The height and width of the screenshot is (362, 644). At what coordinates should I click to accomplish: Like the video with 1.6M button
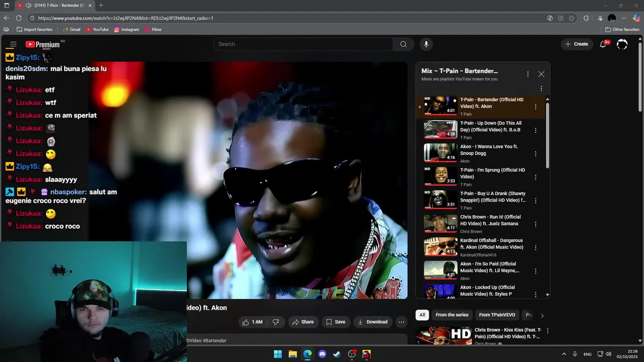click(253, 322)
